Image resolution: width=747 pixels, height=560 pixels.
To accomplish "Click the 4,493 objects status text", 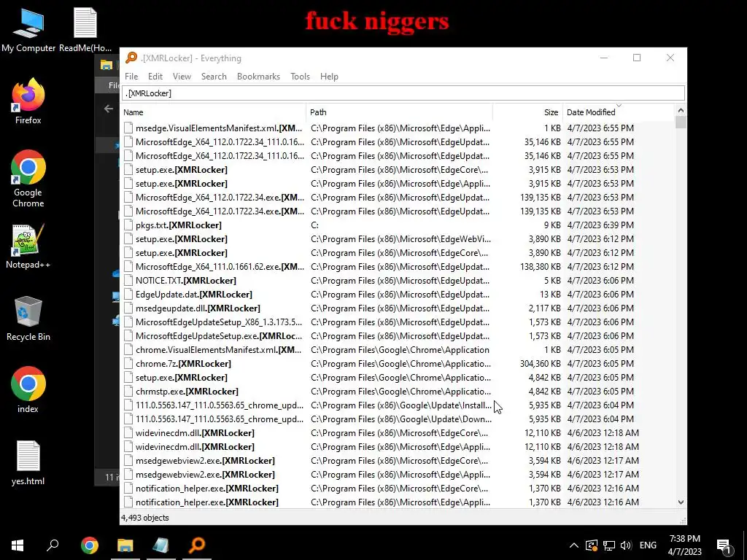I will pos(145,518).
